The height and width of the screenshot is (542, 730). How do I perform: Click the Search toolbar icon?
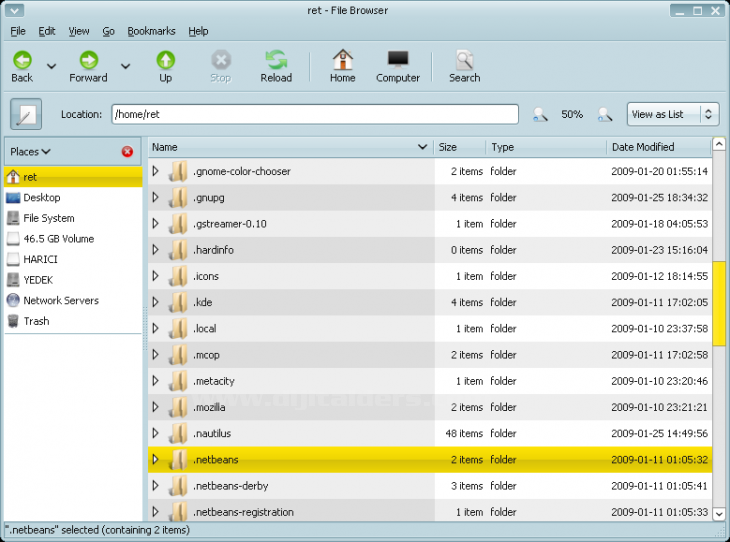[x=464, y=61]
